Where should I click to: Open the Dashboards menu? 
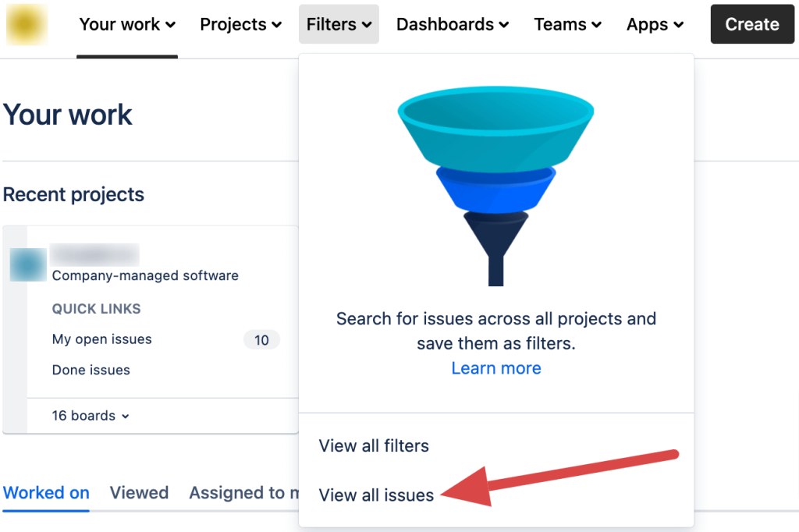point(453,24)
